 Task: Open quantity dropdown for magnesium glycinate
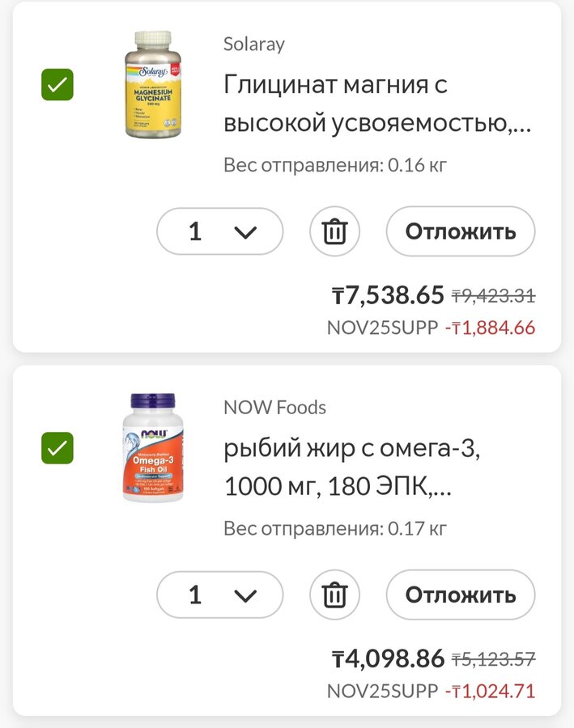pyautogui.click(x=220, y=232)
